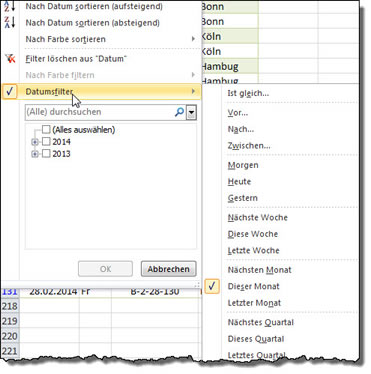371x374 pixels.
Task: Click cell containing 'Hambug'
Action: 230,66
